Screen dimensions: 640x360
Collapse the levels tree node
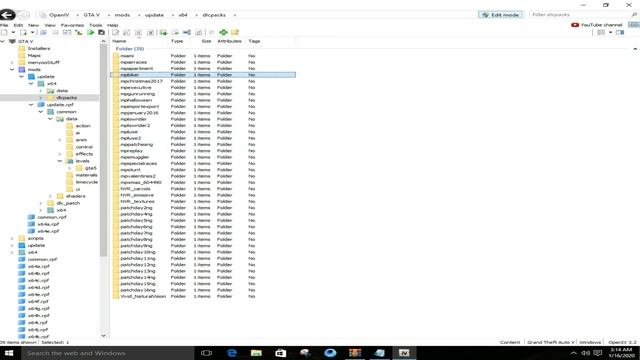(60, 161)
